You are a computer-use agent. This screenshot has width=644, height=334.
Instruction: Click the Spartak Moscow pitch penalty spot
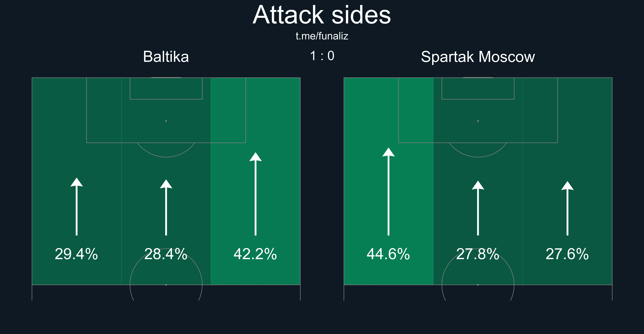(x=478, y=121)
